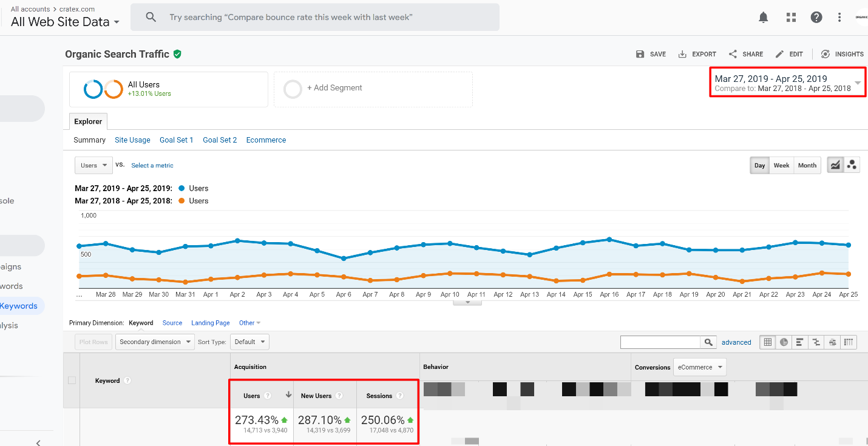This screenshot has width=868, height=446.
Task: Click the Keywords item in left sidebar
Action: (19, 306)
